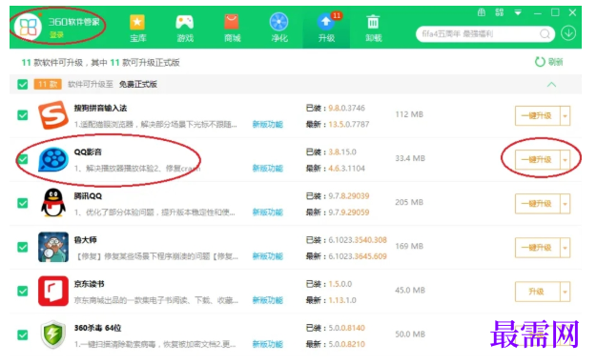The image size is (597, 364).
Task: Click the 360软件管家 logo icon
Action: (28, 27)
